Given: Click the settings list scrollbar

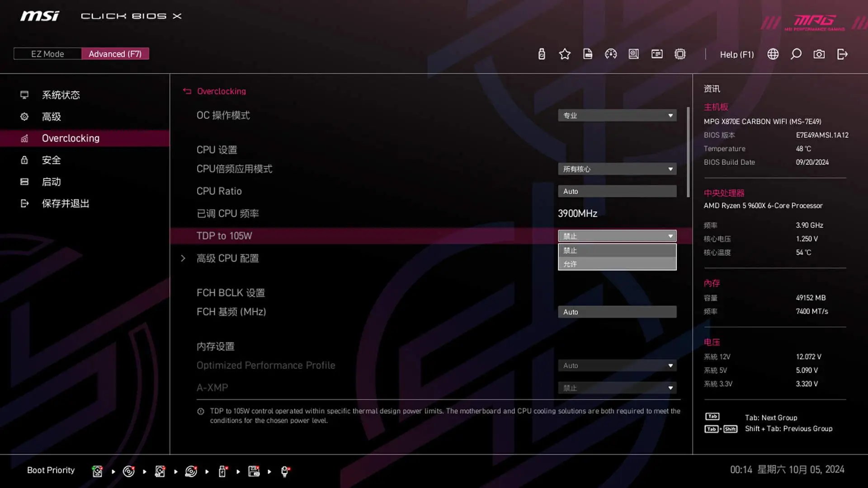Looking at the screenshot, I should pyautogui.click(x=688, y=152).
